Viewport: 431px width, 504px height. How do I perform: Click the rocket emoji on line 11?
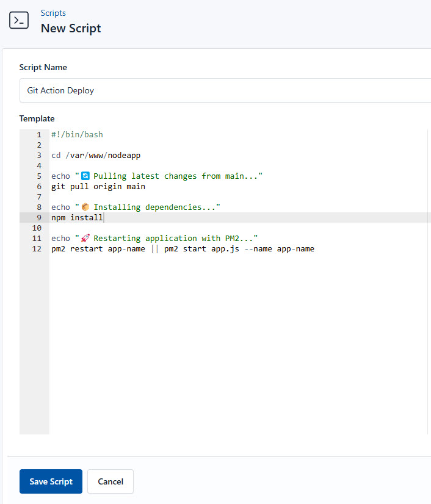pyautogui.click(x=85, y=238)
